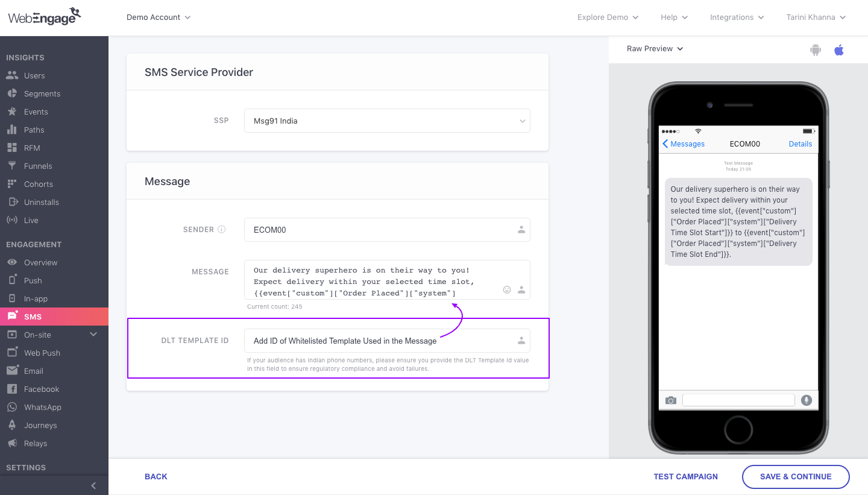Click personalization icon in Message field
The image size is (868, 495).
click(x=521, y=290)
